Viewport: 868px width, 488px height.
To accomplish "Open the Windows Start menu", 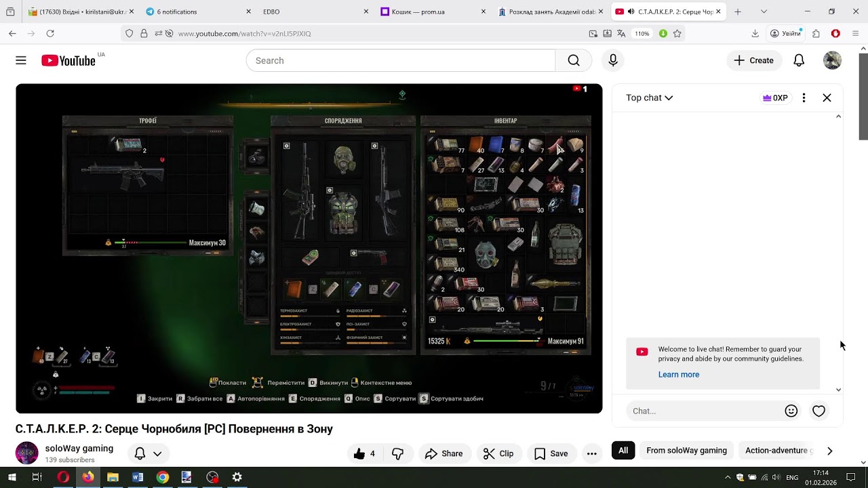I will click(12, 477).
